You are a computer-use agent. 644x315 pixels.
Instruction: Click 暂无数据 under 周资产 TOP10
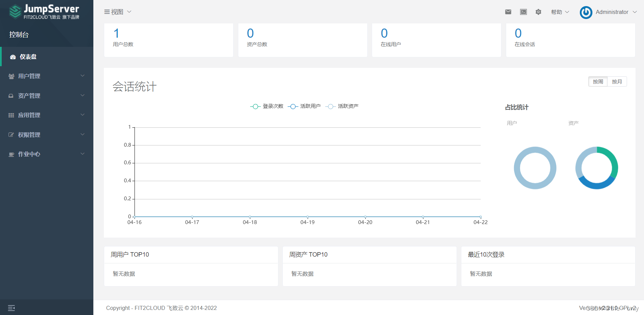click(x=302, y=274)
